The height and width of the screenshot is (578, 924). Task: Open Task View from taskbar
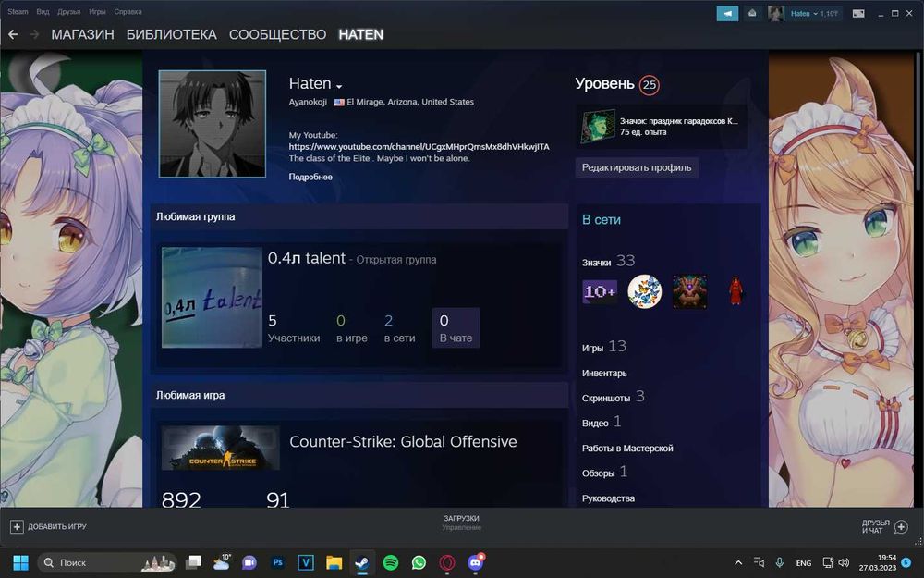[193, 562]
